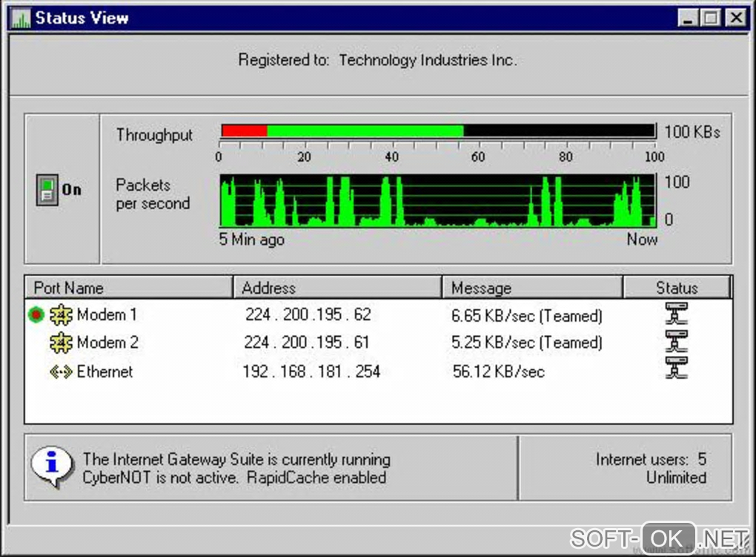Image resolution: width=756 pixels, height=557 pixels.
Task: Click address 224 . 200 . 195 . 62
Action: tap(308, 314)
